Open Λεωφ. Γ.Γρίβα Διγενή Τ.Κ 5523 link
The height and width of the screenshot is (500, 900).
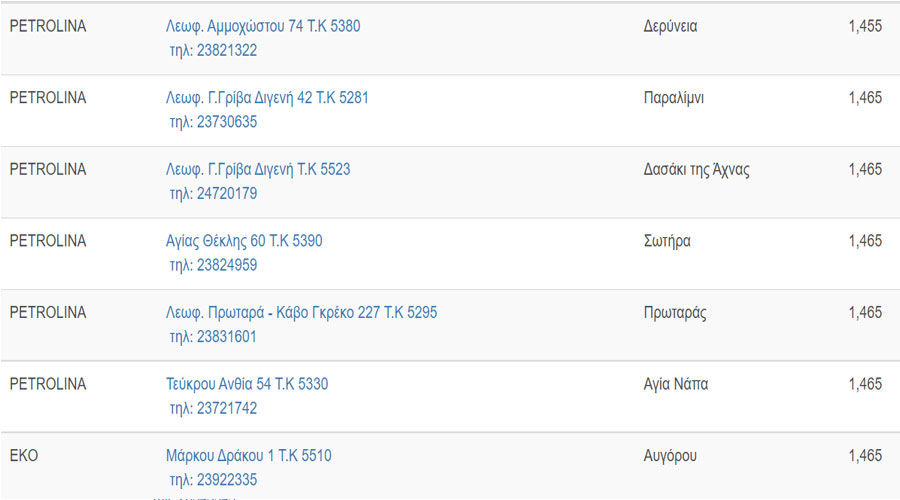pos(258,170)
